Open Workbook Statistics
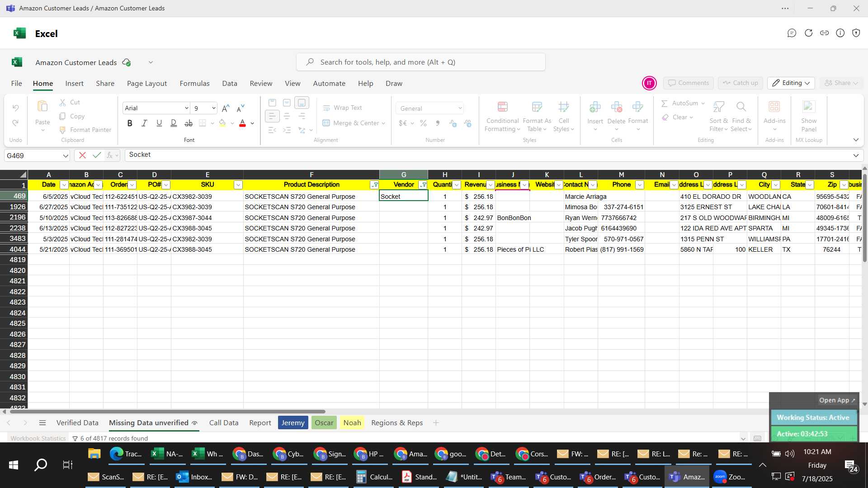 click(x=38, y=438)
